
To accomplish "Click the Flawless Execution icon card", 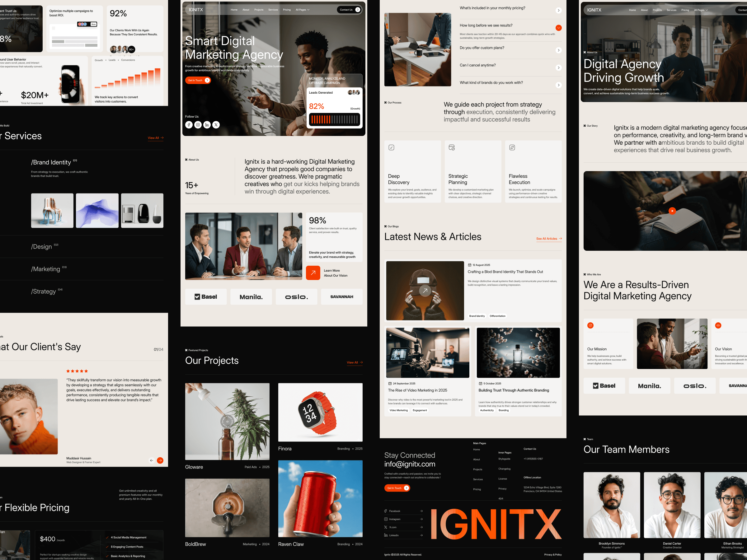I will (x=512, y=147).
